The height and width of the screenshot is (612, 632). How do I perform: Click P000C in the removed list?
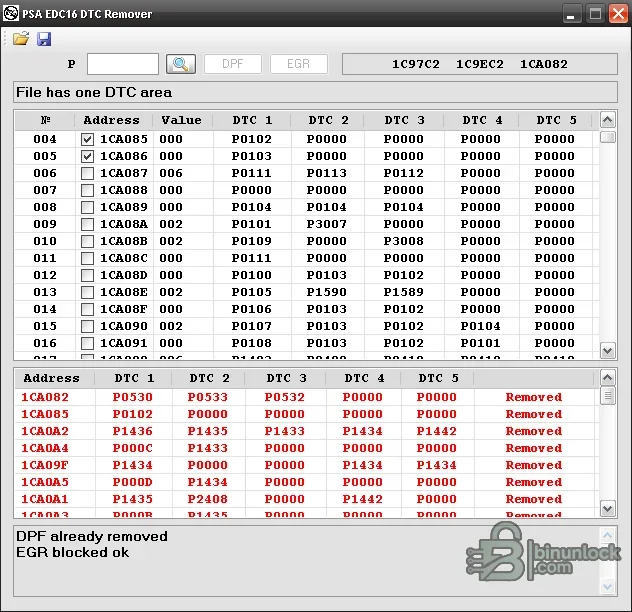coord(133,448)
